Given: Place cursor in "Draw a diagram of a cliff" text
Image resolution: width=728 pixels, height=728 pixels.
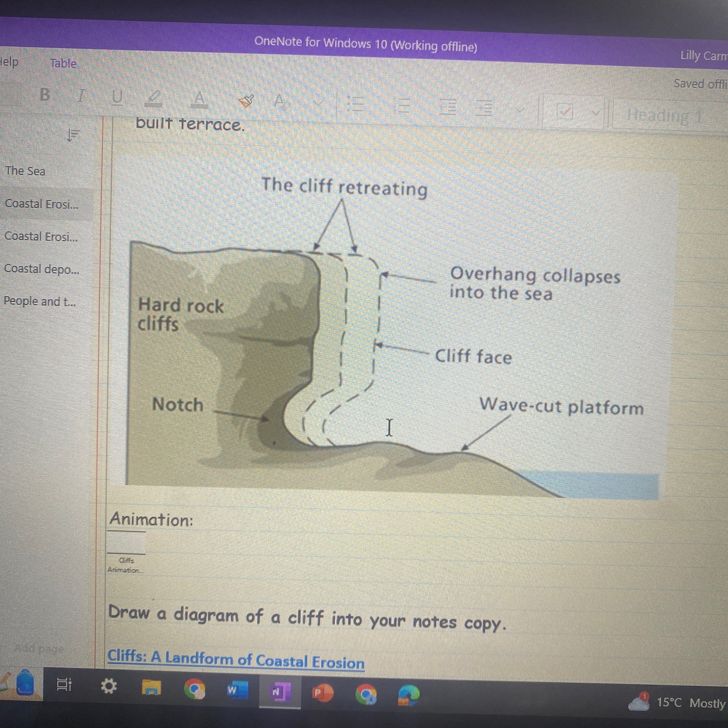Looking at the screenshot, I should (x=307, y=617).
